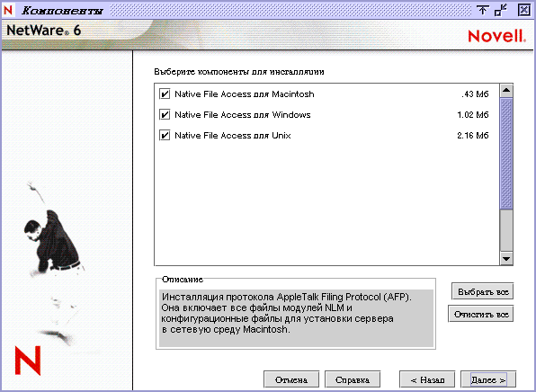Select the Native File Access для Macintosh label
Viewport: 536px width, 392px height.
pyautogui.click(x=244, y=94)
